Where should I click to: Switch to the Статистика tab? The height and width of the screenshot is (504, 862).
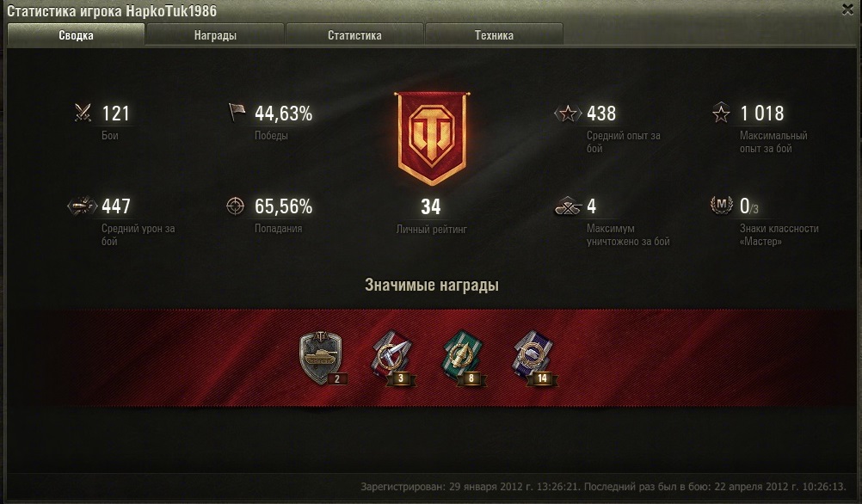point(354,34)
